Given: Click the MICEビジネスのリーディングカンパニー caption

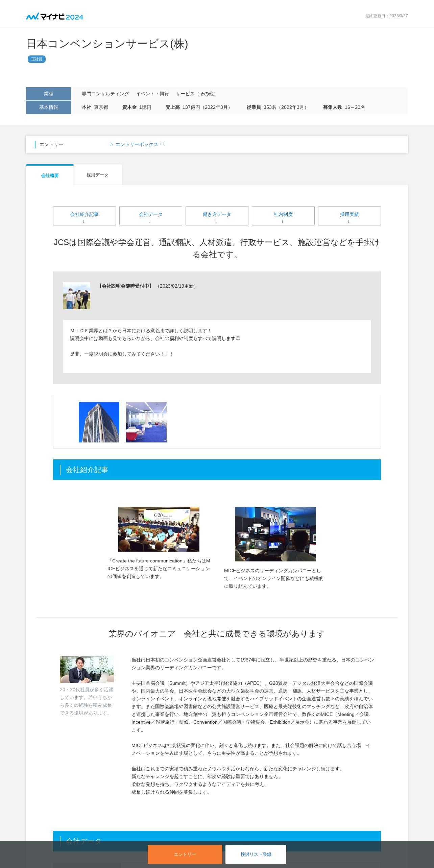Looking at the screenshot, I should 274,578.
